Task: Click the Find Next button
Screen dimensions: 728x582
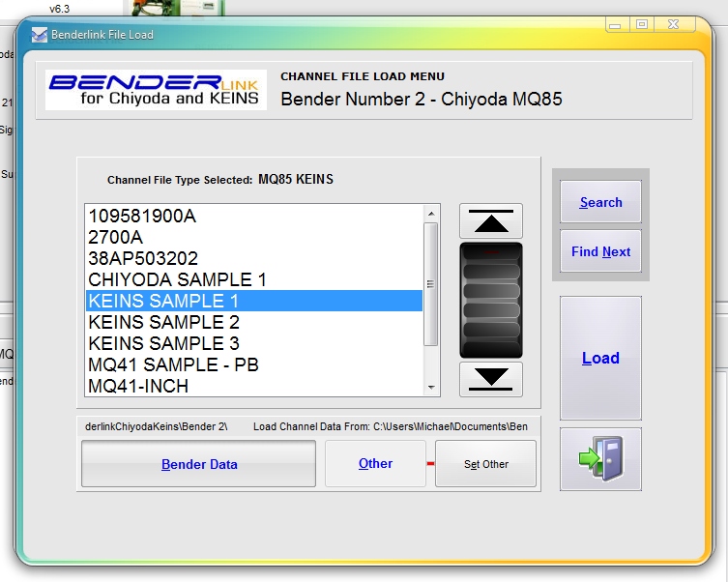Action: [600, 251]
